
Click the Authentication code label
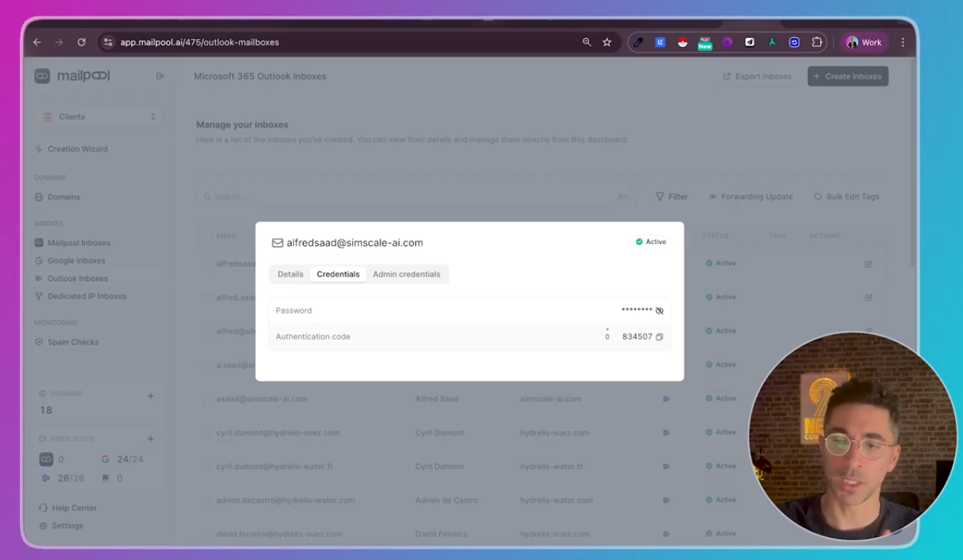[x=312, y=337]
